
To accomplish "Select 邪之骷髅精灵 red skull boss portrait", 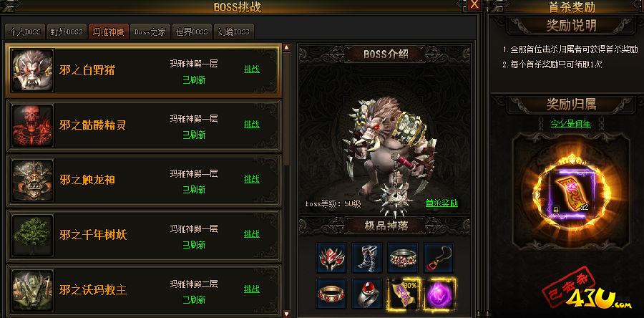I will pyautogui.click(x=32, y=125).
